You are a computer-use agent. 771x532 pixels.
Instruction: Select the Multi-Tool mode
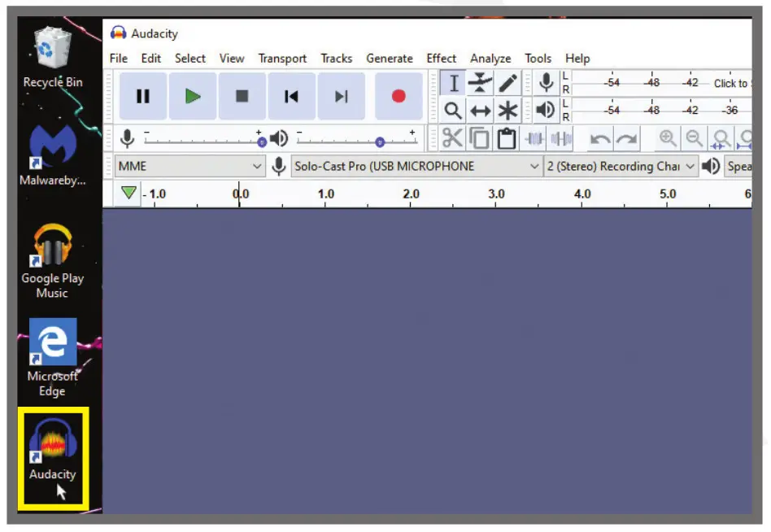[506, 110]
